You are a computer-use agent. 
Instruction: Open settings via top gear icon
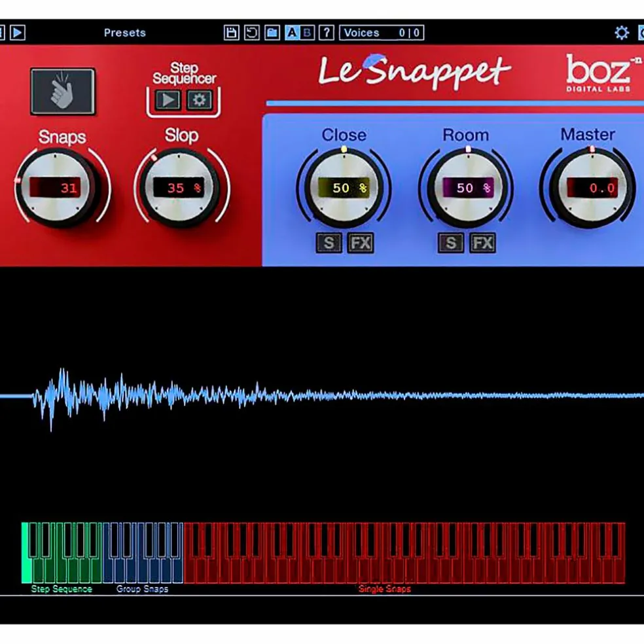coord(621,33)
